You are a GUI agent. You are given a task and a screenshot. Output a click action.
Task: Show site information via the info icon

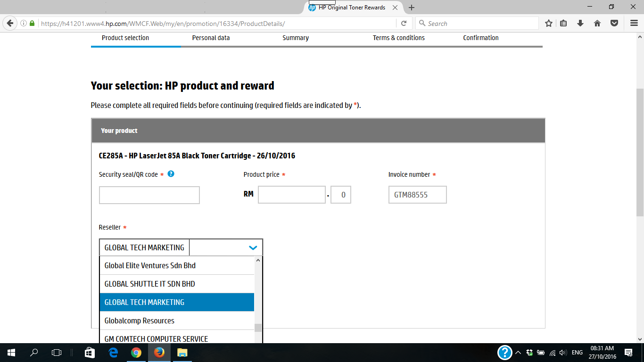[24, 23]
